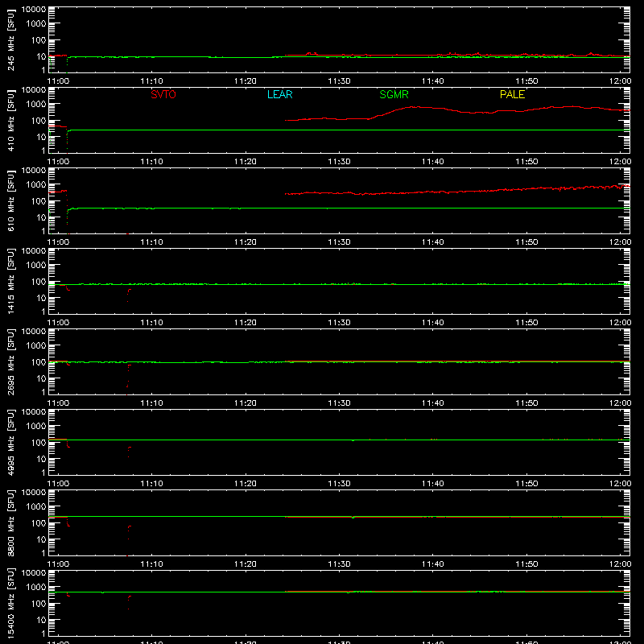Click the cyan LEAR station label

coord(279,94)
